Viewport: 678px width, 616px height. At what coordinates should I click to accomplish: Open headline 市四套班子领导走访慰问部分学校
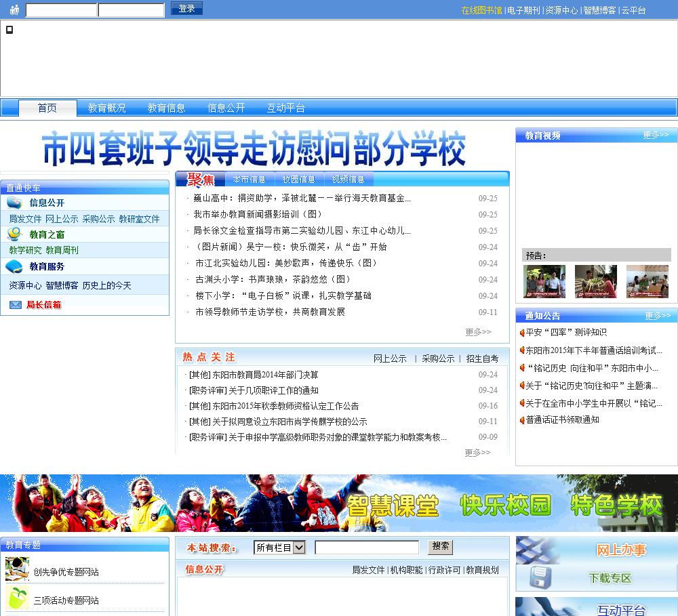click(x=254, y=148)
